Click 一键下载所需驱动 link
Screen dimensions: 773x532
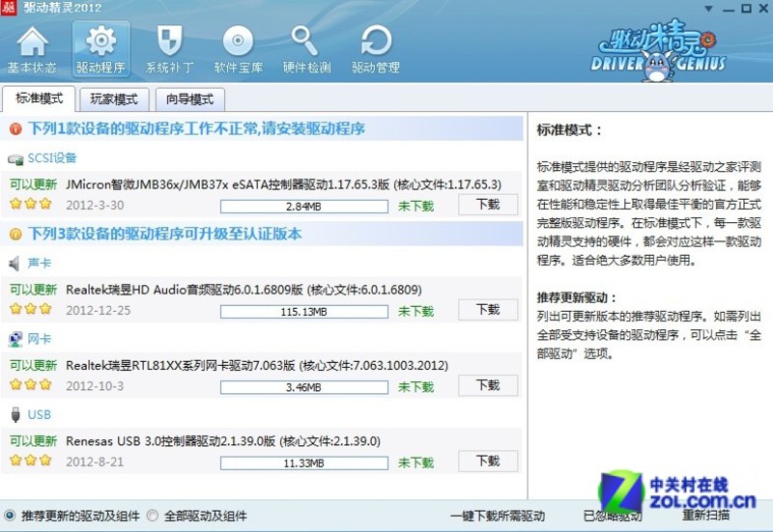[x=498, y=517]
